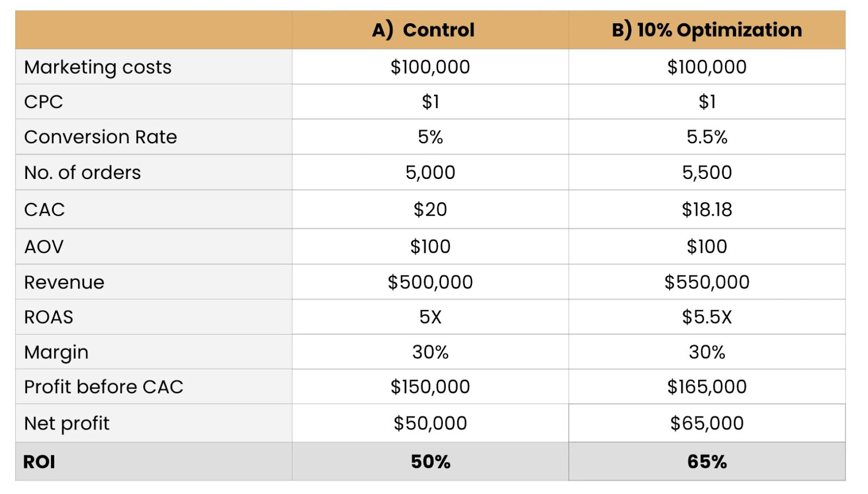Click the 5.5% optimization conversion rate cell

(706, 137)
